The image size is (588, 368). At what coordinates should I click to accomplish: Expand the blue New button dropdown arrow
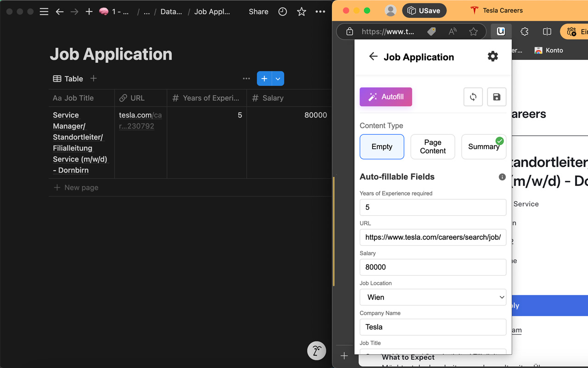pyautogui.click(x=278, y=79)
